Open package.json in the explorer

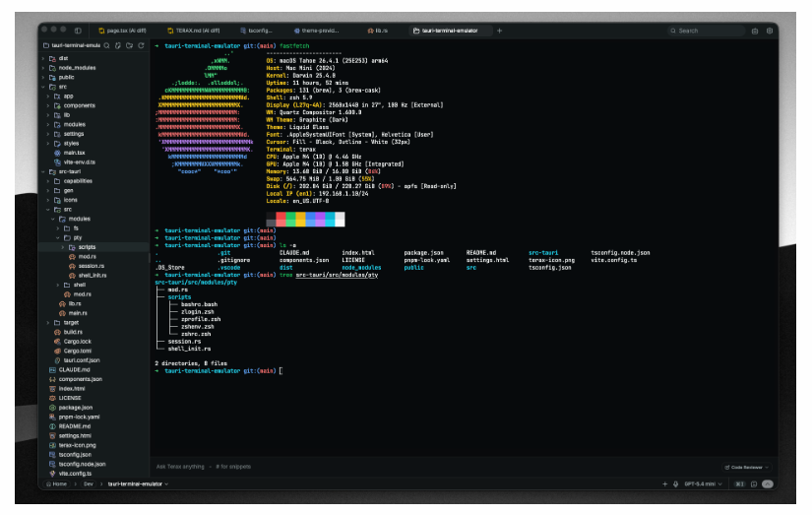point(71,408)
